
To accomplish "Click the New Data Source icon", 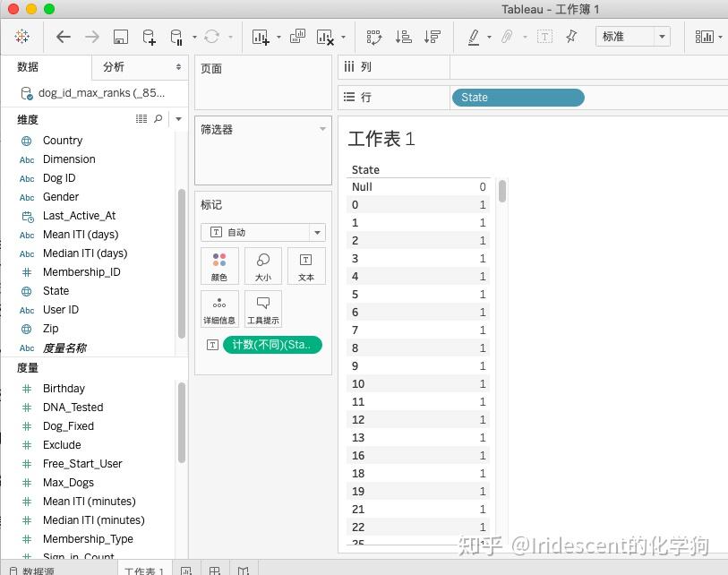I will 148,36.
